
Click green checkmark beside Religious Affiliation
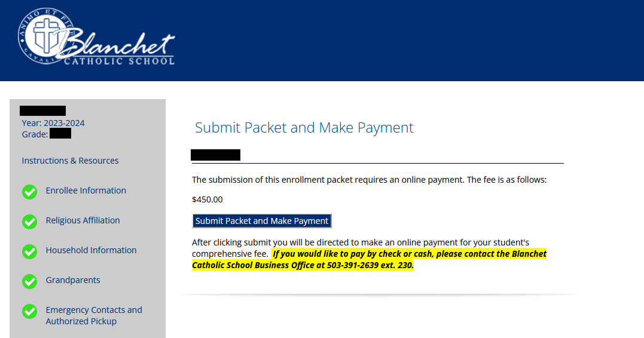coord(29,222)
